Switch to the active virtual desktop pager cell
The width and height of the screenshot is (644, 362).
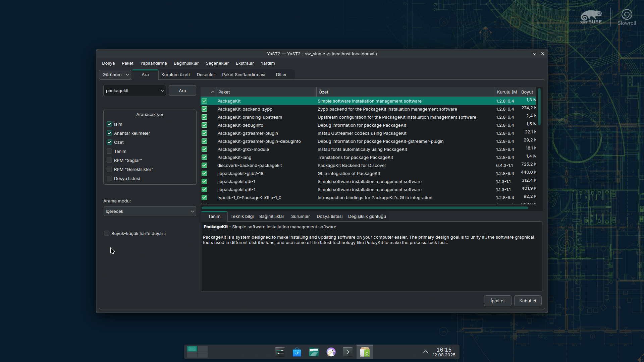[192, 349]
